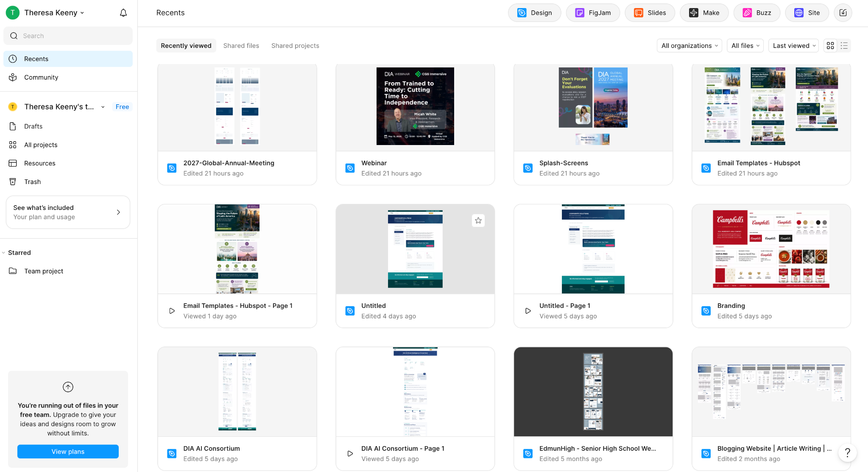Image resolution: width=868 pixels, height=472 pixels.
Task: Open the EdmunHigh Senior High School thumbnail
Action: pyautogui.click(x=593, y=392)
